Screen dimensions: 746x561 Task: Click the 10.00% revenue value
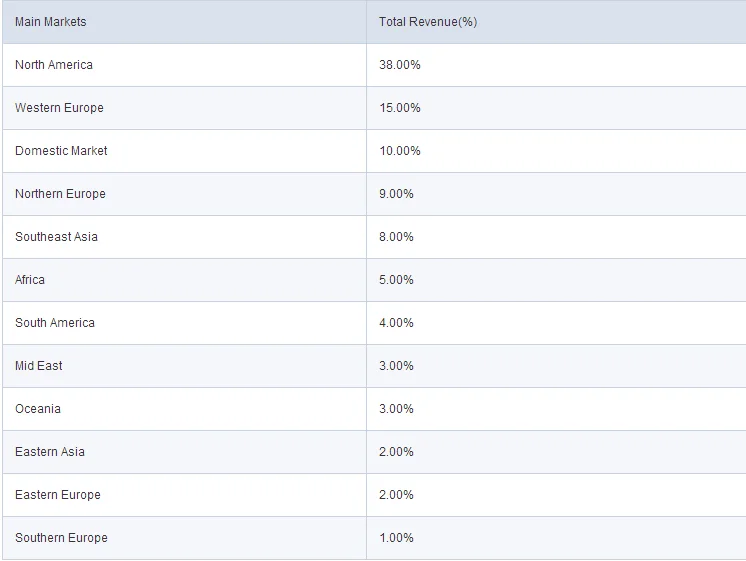[400, 151]
